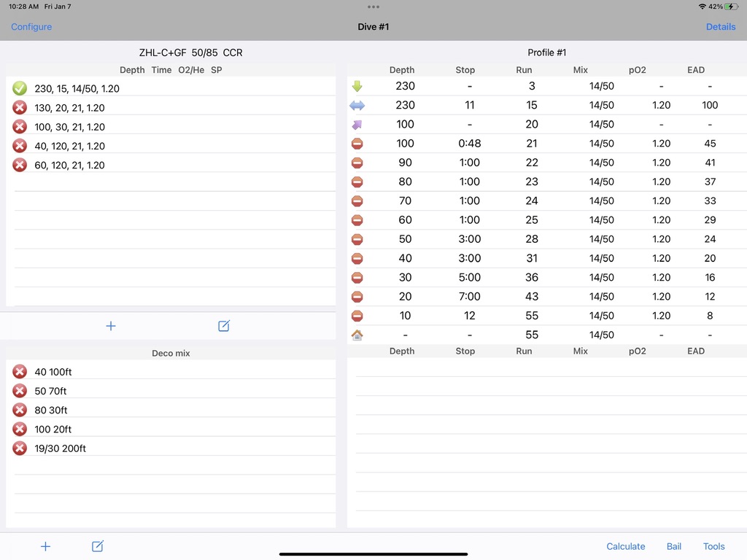Select the ZHL-C+GF 50/85 CCR header
The width and height of the screenshot is (747, 560).
[x=190, y=52]
